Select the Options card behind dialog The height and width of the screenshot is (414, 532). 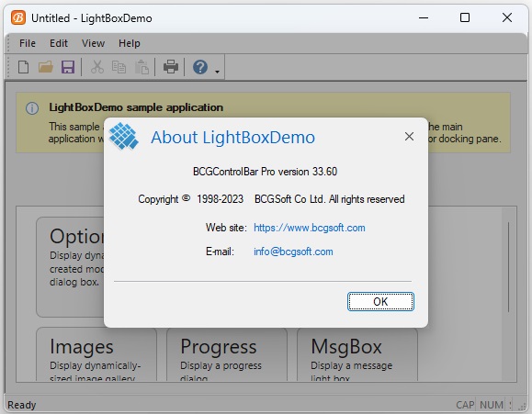pyautogui.click(x=70, y=267)
